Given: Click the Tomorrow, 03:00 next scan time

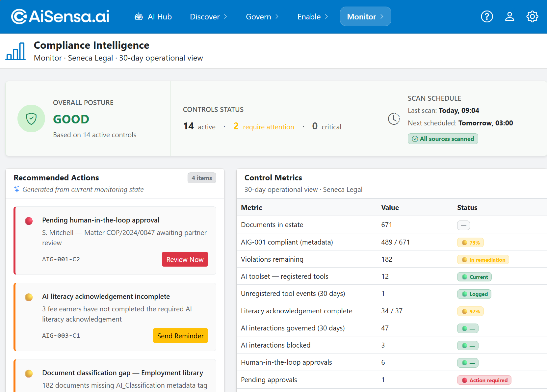Looking at the screenshot, I should [x=485, y=123].
